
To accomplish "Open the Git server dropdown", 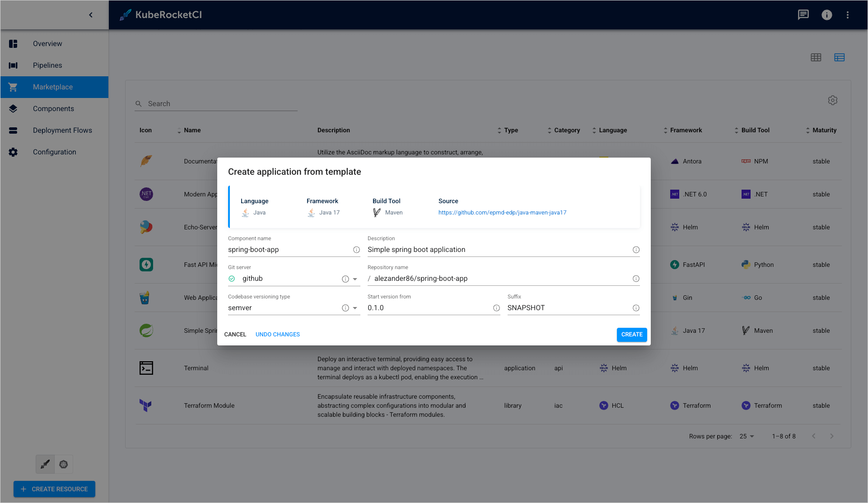I will click(355, 279).
